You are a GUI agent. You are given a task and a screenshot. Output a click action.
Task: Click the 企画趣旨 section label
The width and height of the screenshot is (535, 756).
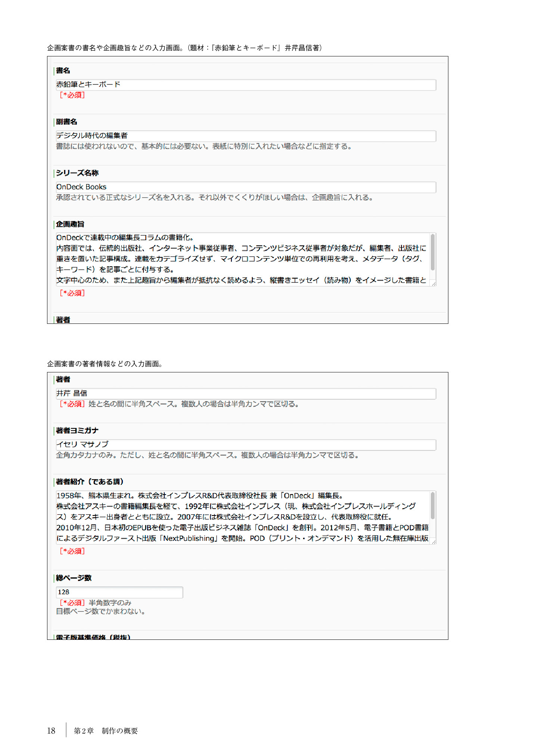(70, 224)
